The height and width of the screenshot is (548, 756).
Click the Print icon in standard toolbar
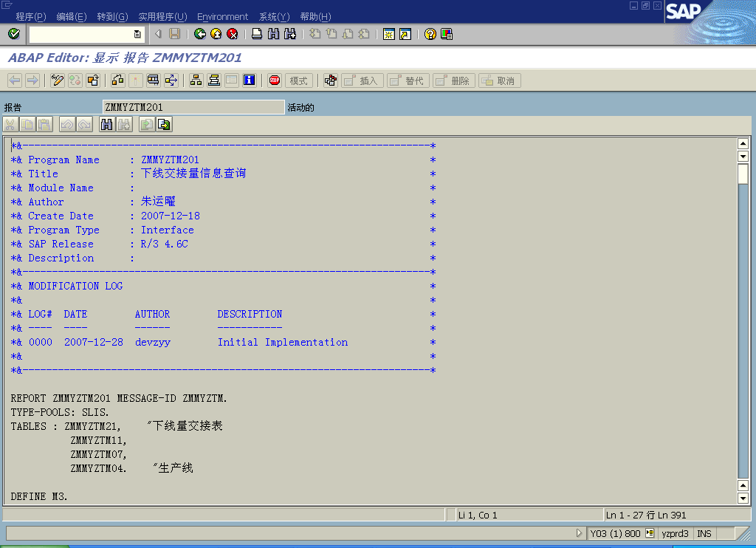click(257, 34)
